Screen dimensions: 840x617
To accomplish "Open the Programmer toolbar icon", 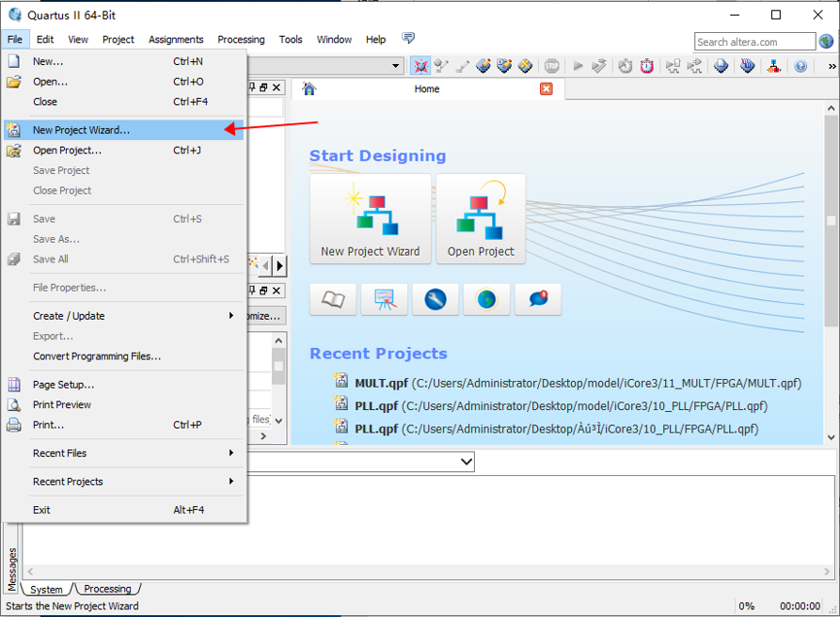I will (747, 66).
